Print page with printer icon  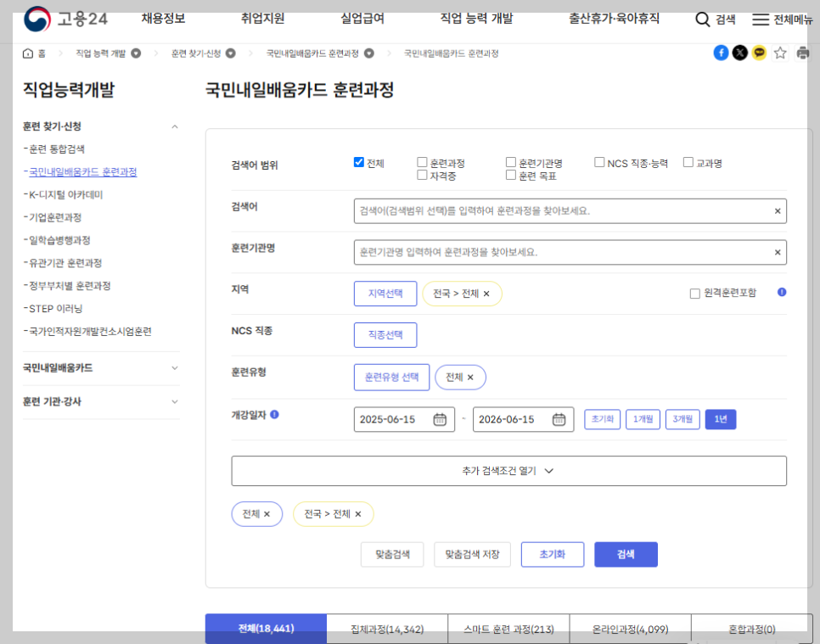[x=803, y=53]
